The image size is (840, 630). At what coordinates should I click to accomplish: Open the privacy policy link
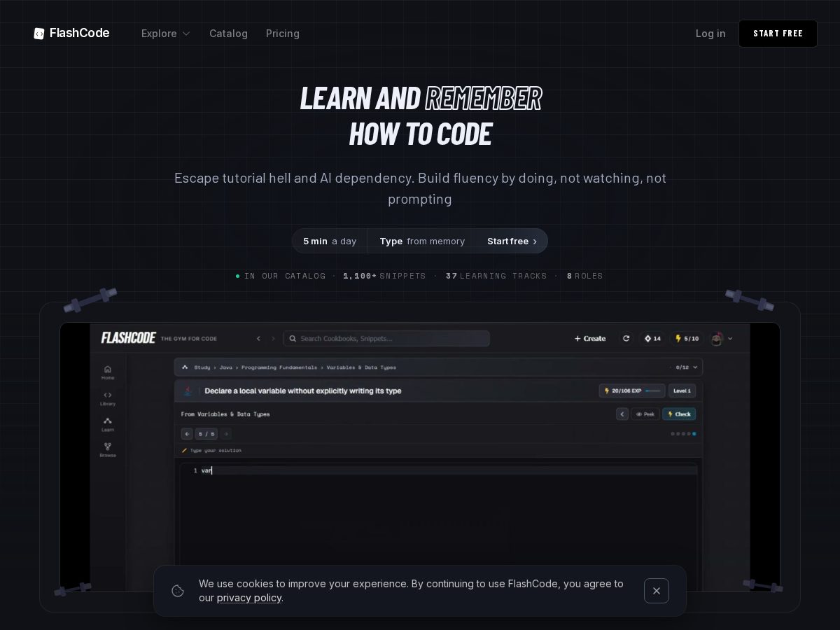tap(249, 598)
